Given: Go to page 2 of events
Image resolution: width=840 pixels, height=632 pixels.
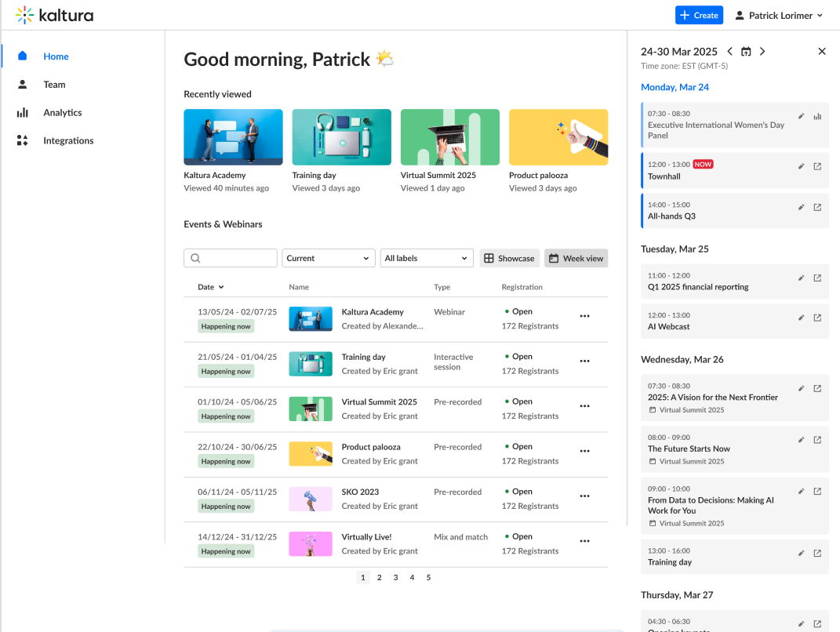Looking at the screenshot, I should pyautogui.click(x=380, y=577).
